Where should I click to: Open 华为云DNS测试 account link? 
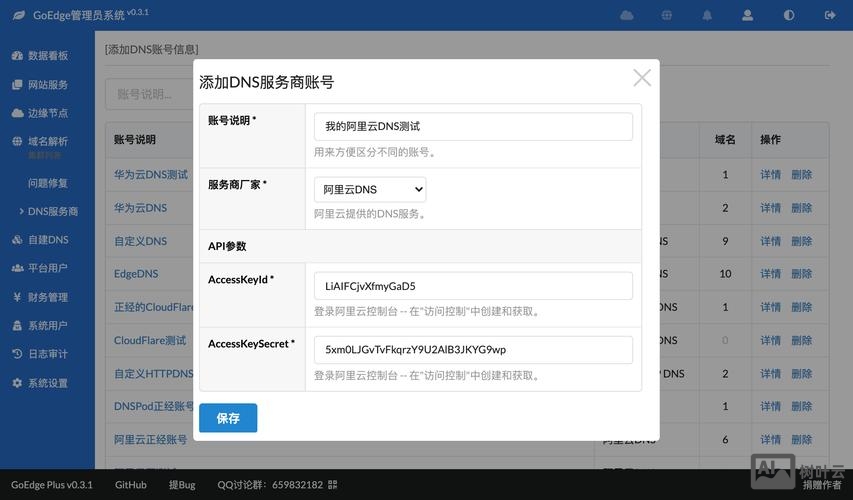point(151,175)
